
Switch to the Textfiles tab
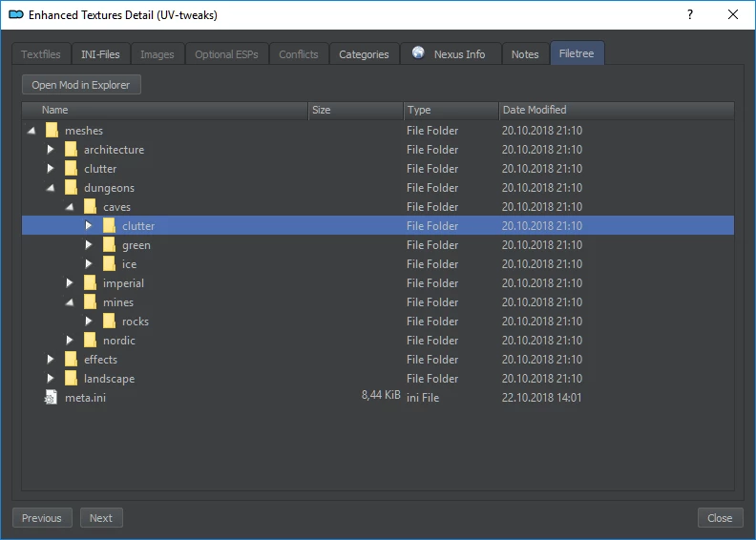tap(41, 54)
